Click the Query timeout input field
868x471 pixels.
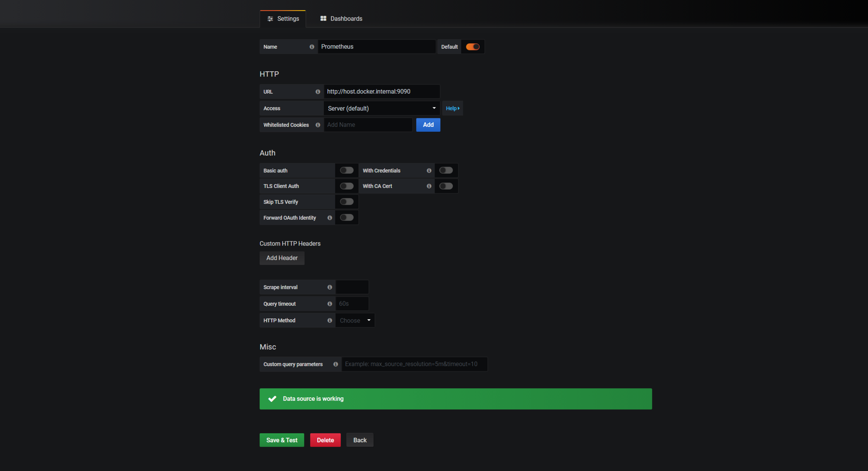[x=351, y=304]
